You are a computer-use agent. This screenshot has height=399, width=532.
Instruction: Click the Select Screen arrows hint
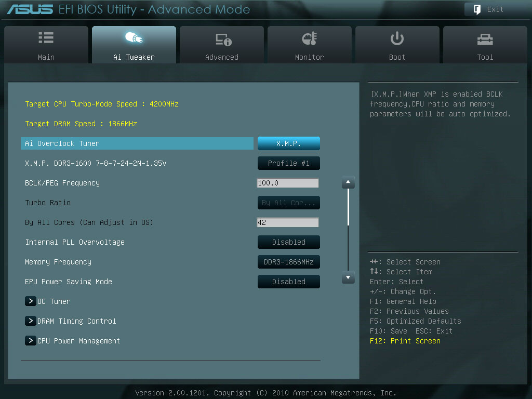coord(405,262)
